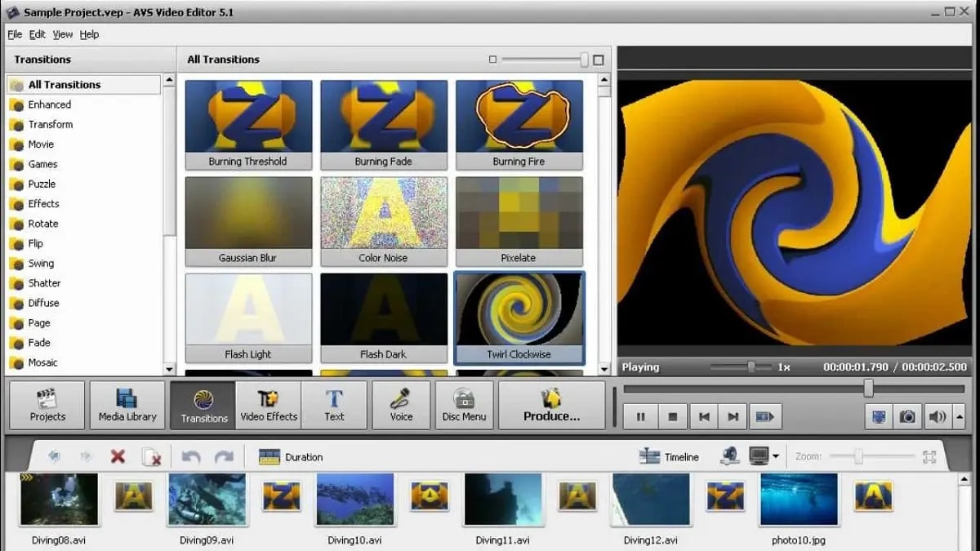
Task: Switch preview to full screen
Action: [879, 416]
